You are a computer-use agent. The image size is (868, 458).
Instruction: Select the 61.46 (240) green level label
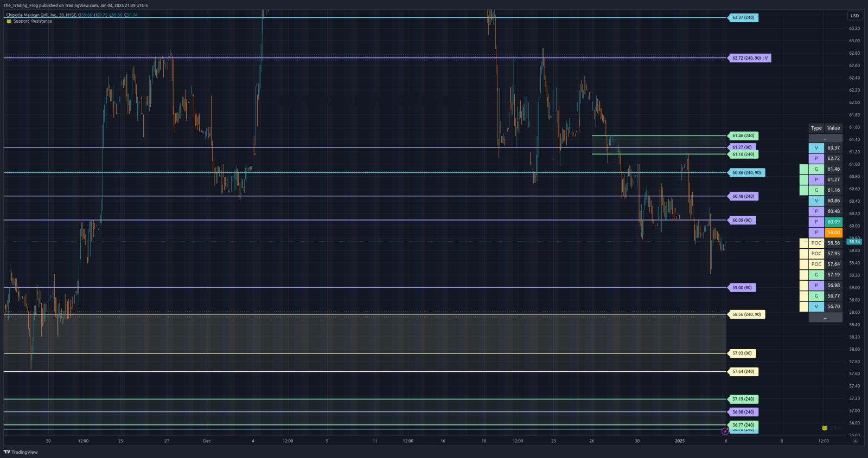pos(743,136)
